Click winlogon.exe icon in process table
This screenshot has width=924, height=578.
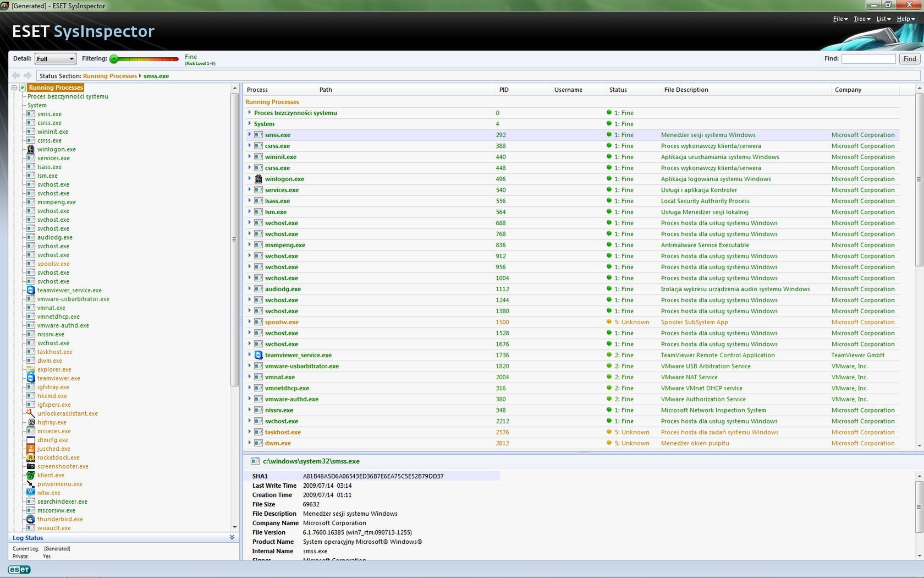pyautogui.click(x=258, y=179)
